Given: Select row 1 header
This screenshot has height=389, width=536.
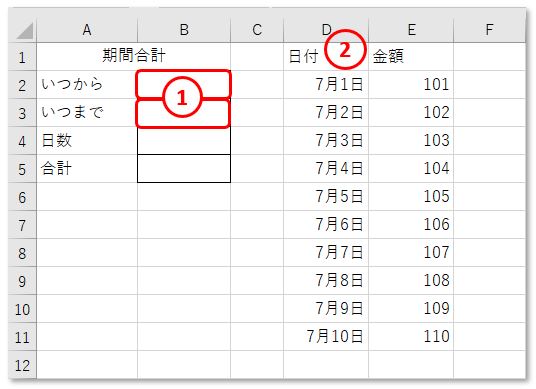Looking at the screenshot, I should pyautogui.click(x=23, y=57).
